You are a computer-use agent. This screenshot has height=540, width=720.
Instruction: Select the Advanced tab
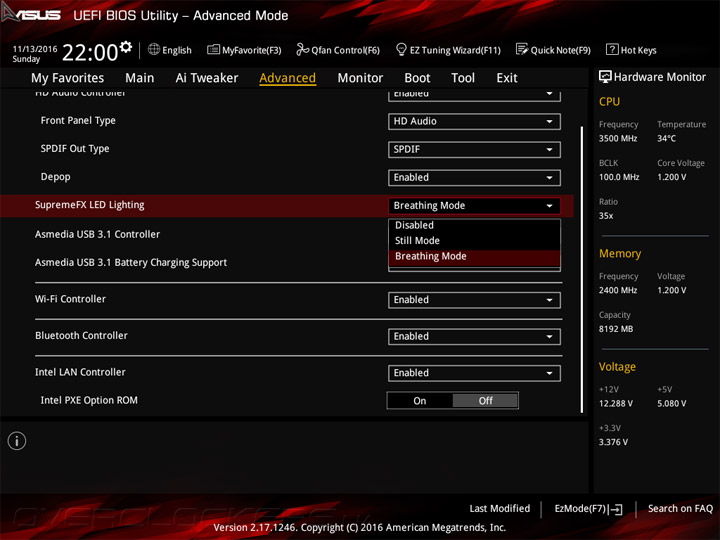pos(287,78)
